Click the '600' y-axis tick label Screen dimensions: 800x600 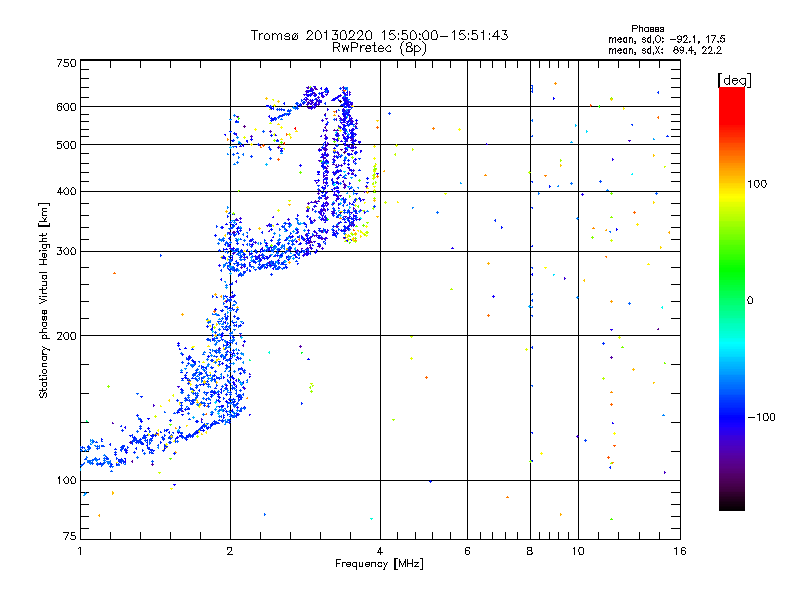point(66,107)
